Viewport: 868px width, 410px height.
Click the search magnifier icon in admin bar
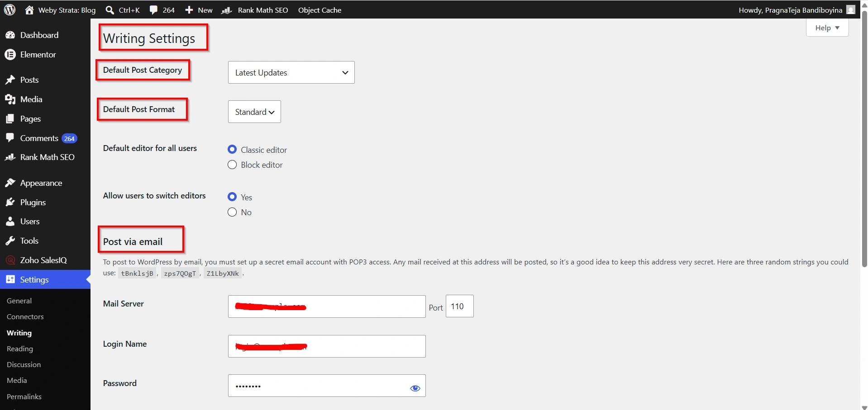110,10
